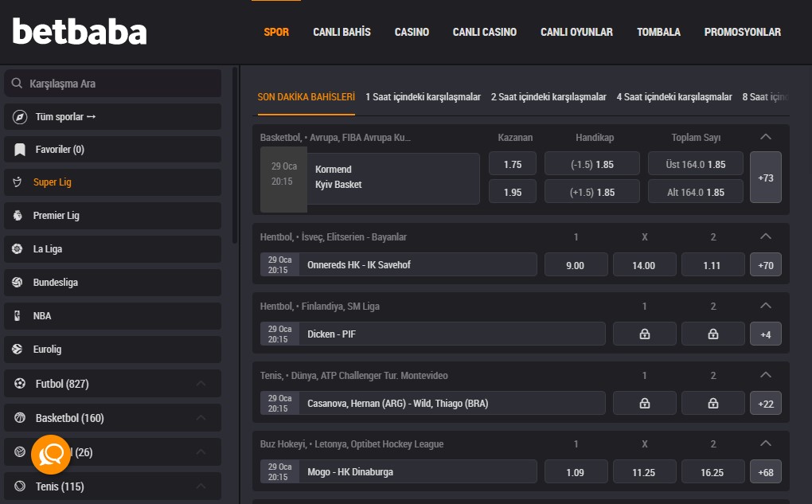Collapse the Basketbol FIBA Avrupa section
Viewport: 812px width, 504px height.
(765, 137)
